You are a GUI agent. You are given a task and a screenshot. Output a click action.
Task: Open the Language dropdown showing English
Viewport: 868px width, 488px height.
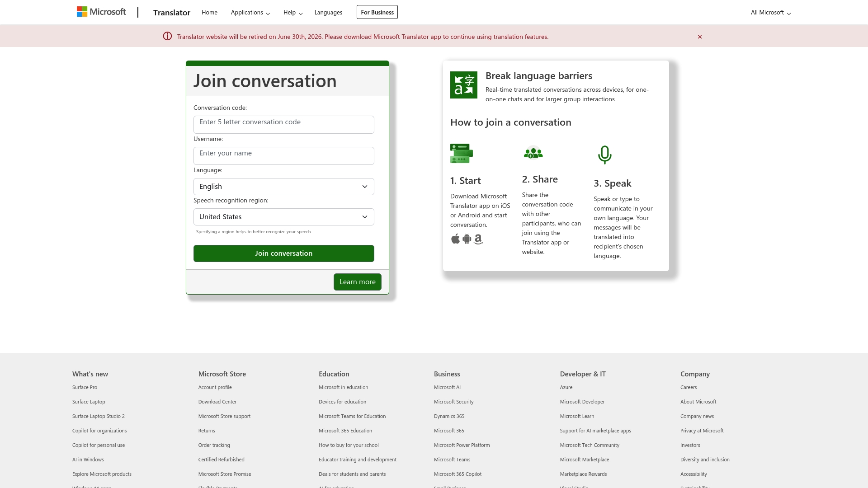283,186
